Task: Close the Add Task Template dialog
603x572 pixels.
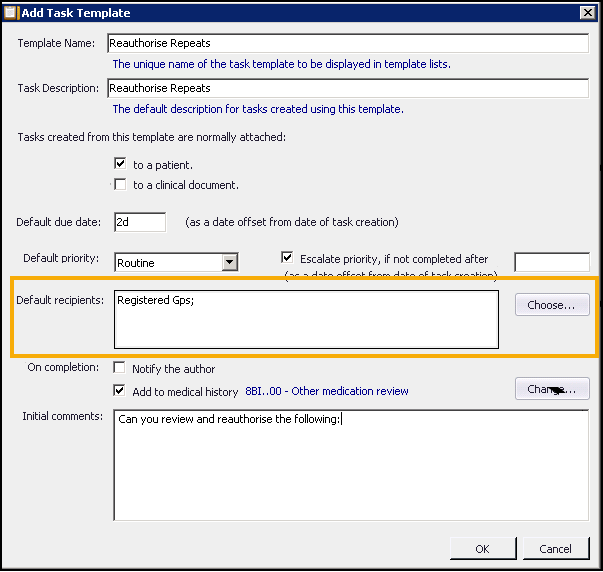Action: 588,13
